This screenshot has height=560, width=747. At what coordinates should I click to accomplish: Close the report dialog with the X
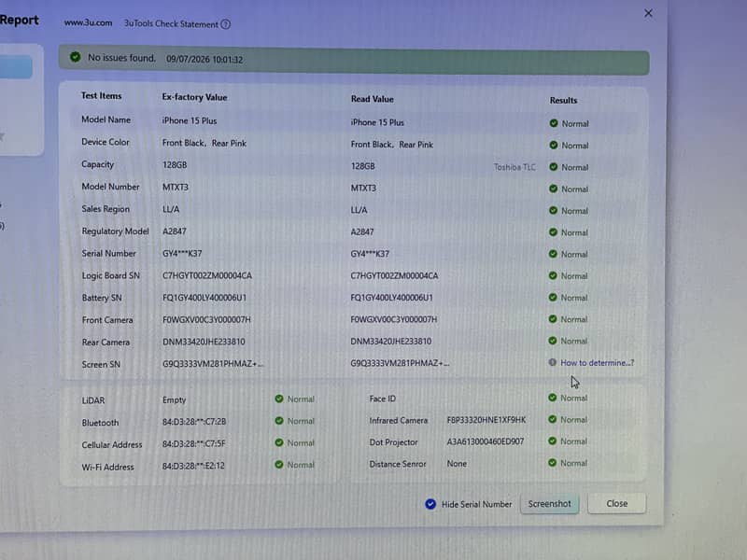point(648,13)
